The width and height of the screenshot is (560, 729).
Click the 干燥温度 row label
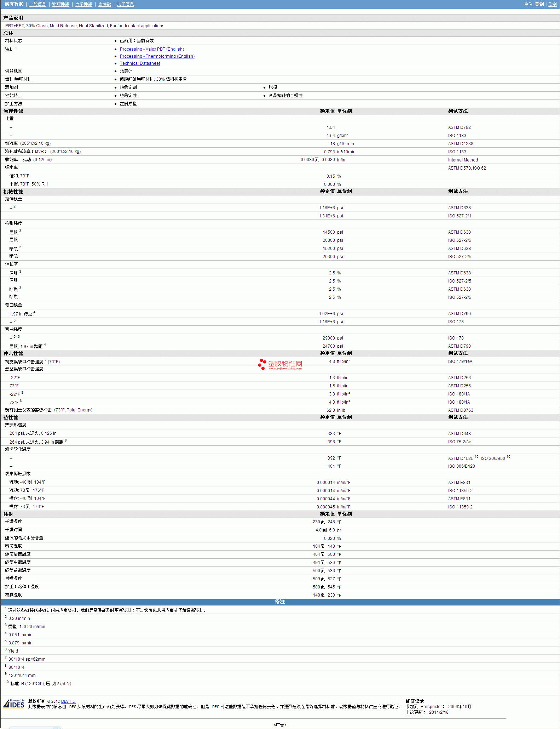tap(13, 522)
